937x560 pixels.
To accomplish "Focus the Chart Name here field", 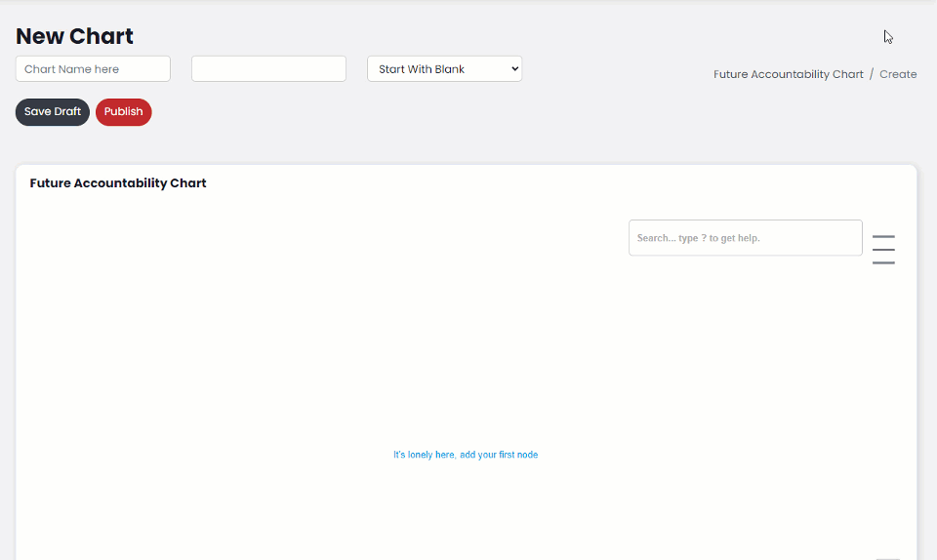I will point(93,69).
